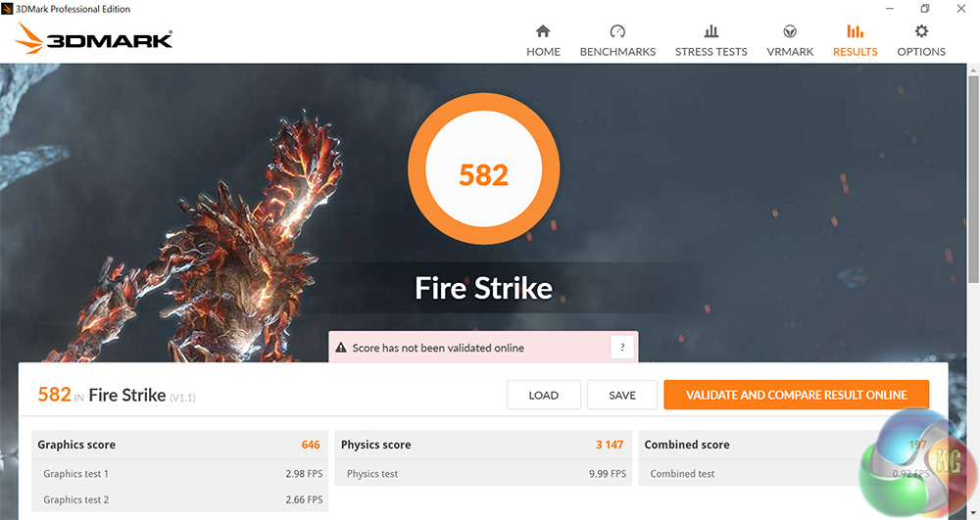Go to the STRESS TESTS tab
Image resolution: width=980 pixels, height=520 pixels.
tap(711, 52)
